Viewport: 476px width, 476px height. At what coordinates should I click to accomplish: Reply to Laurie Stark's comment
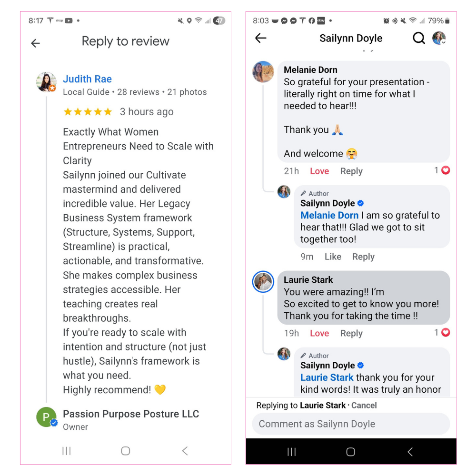[x=351, y=333]
